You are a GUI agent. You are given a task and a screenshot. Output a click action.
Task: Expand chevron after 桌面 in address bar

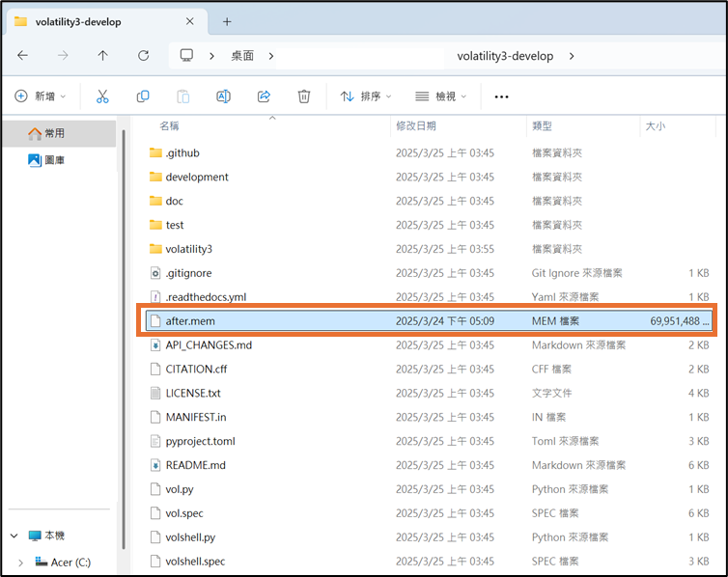271,56
